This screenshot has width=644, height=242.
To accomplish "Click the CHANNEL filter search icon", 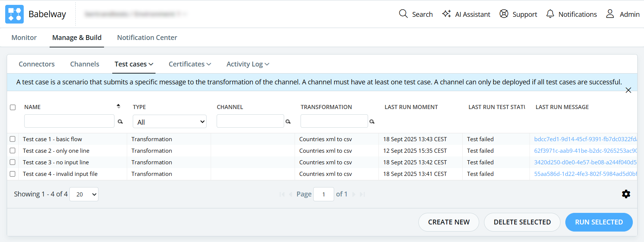I will pyautogui.click(x=288, y=121).
